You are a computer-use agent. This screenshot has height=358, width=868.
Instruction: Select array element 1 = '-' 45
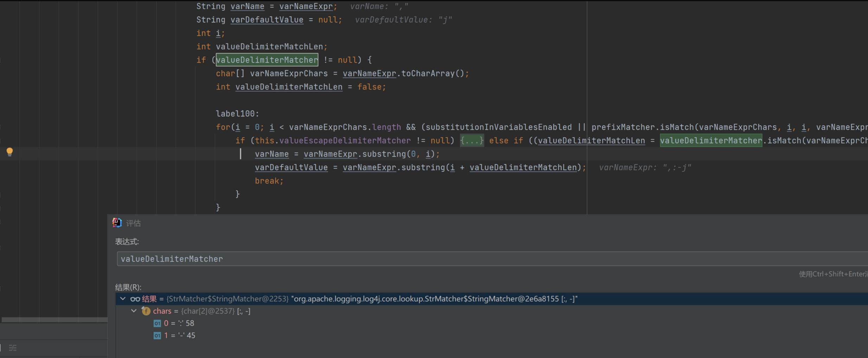click(x=180, y=335)
